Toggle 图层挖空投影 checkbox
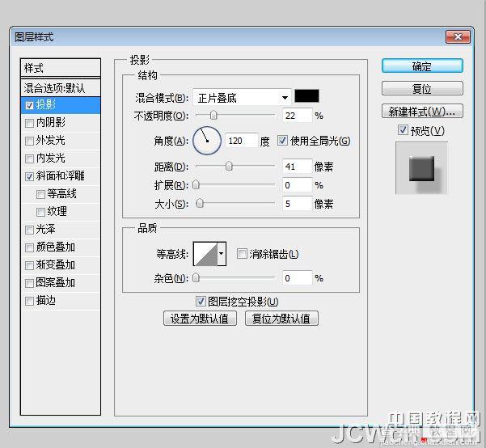 pyautogui.click(x=201, y=301)
